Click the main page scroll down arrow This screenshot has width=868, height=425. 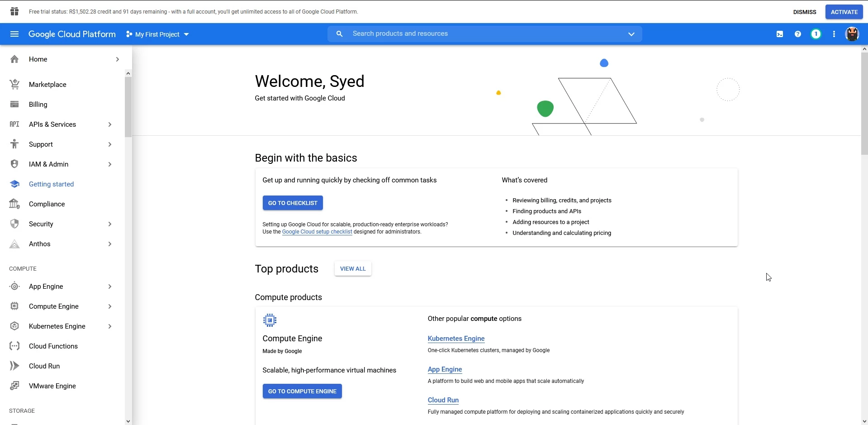point(864,421)
